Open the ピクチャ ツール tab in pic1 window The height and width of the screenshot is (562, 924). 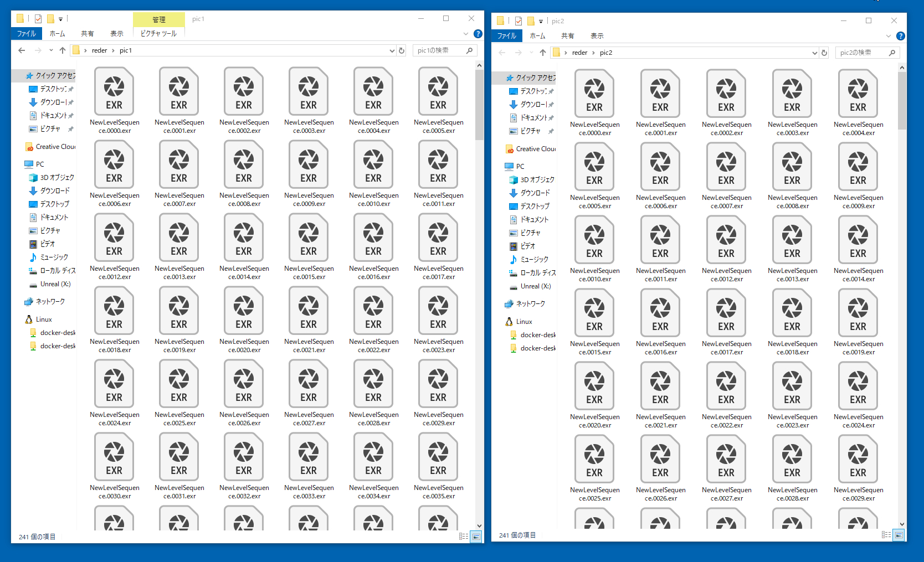point(158,34)
